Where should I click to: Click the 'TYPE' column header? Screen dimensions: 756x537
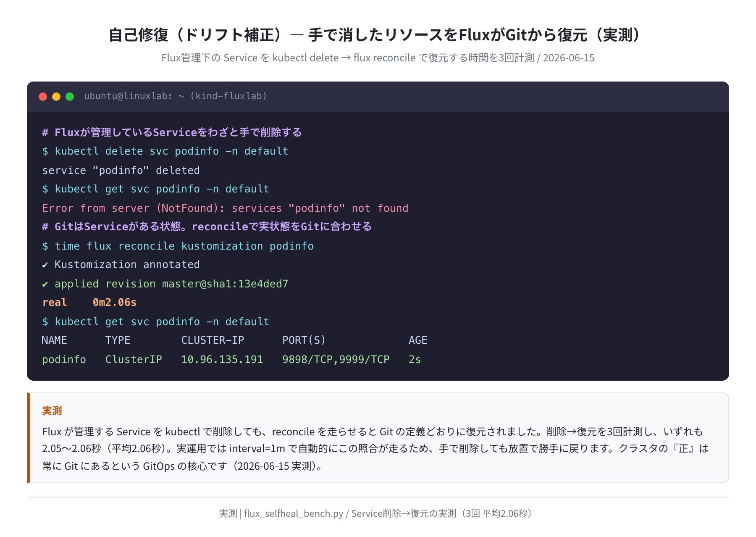(118, 340)
